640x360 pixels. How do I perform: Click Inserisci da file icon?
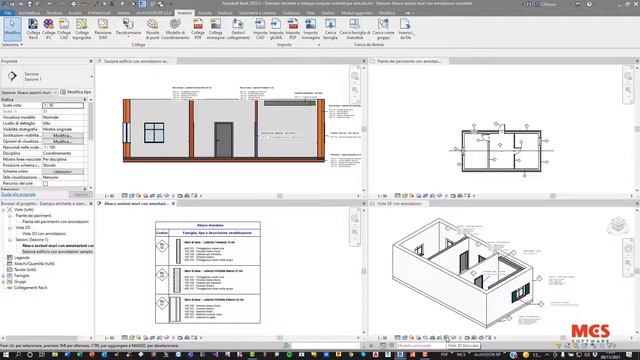pyautogui.click(x=405, y=29)
